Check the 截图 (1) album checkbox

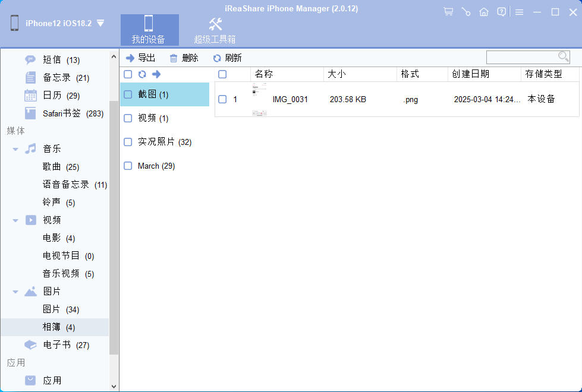pos(128,94)
